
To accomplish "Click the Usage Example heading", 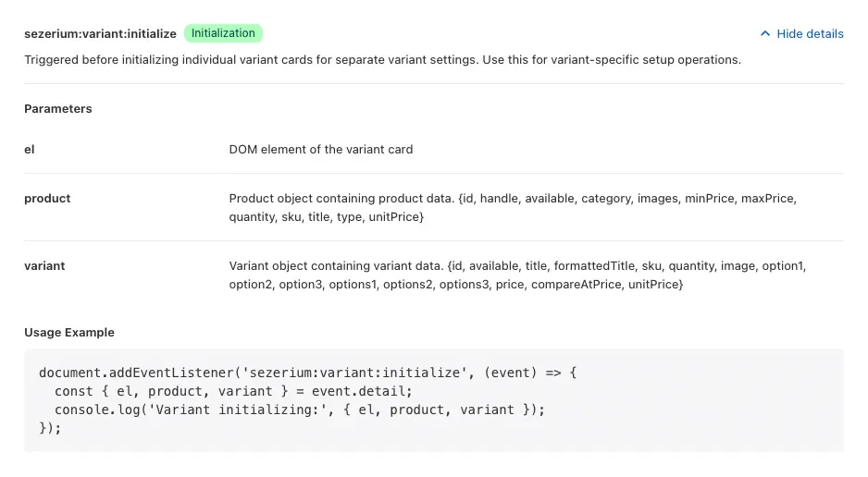I will coord(69,333).
